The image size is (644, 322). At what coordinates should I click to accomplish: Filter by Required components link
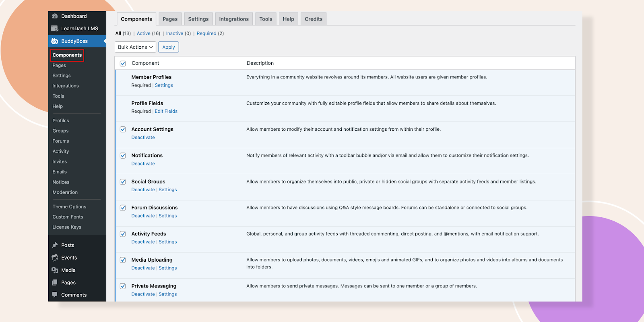tap(206, 33)
